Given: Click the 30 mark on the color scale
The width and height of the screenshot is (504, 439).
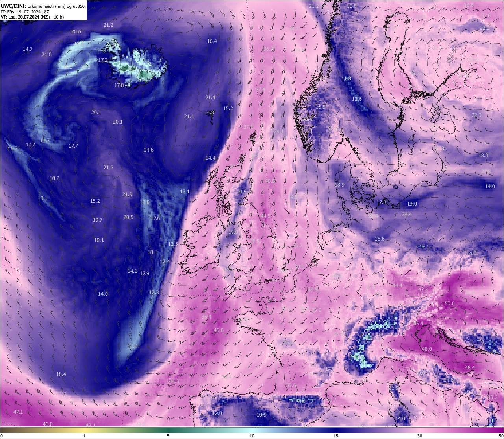Looking at the screenshot, I should (x=420, y=436).
